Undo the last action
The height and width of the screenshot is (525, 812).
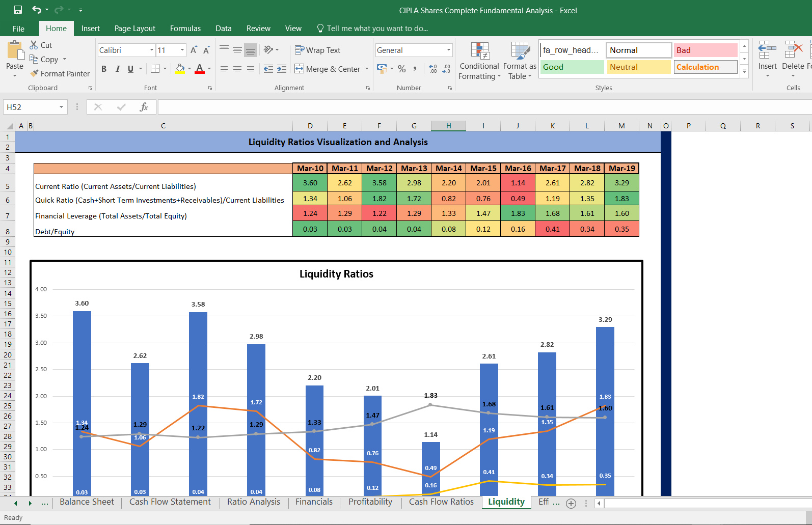[x=37, y=10]
